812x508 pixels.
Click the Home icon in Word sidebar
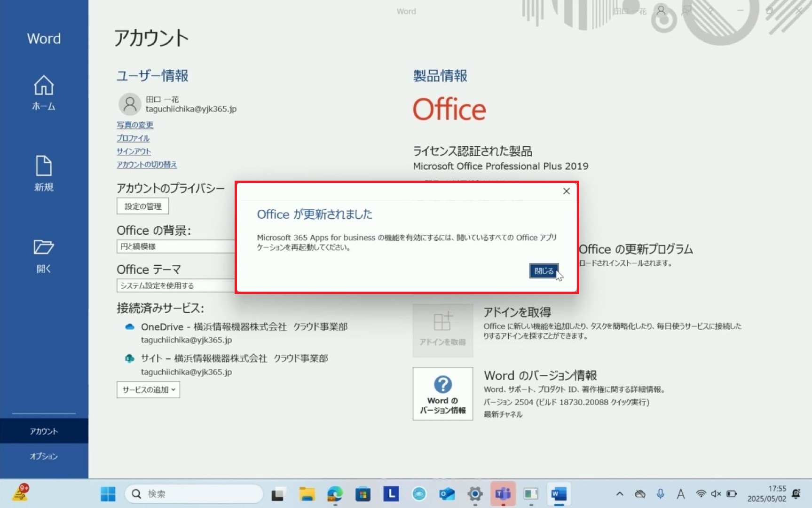coord(43,86)
